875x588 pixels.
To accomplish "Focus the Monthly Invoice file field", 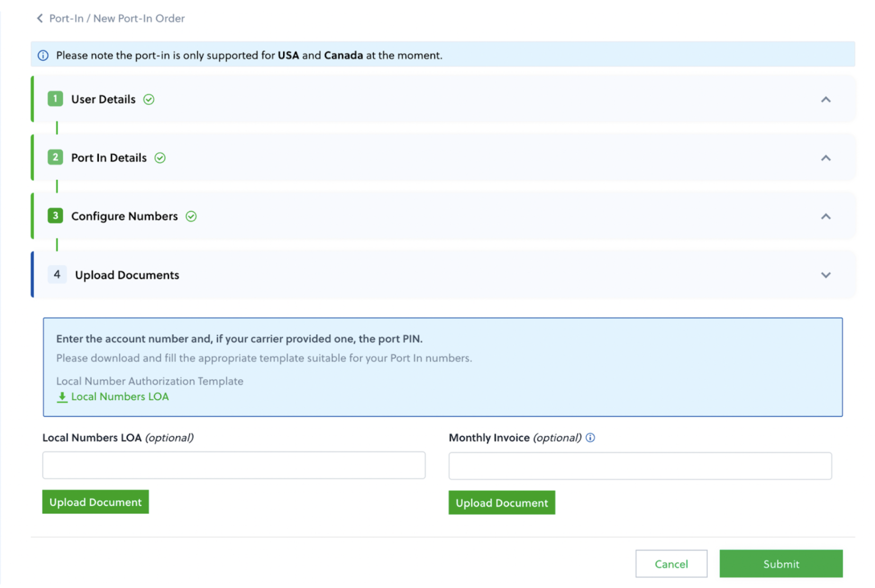I will [640, 466].
